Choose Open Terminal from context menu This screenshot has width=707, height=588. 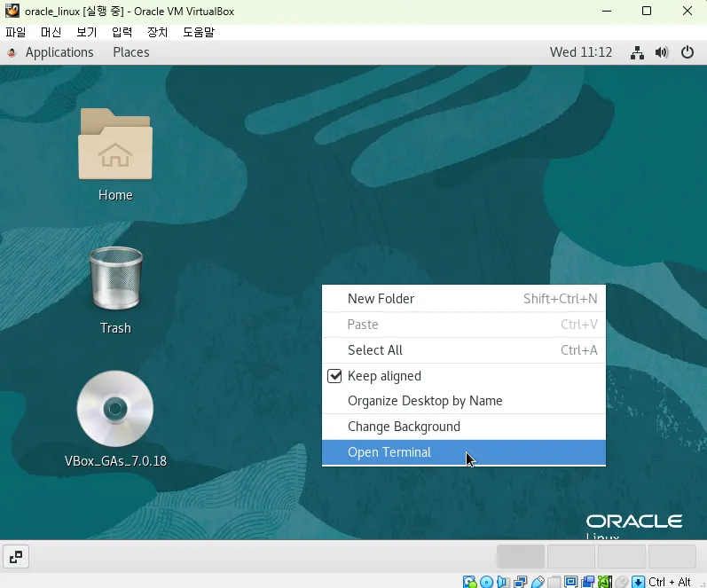(464, 452)
